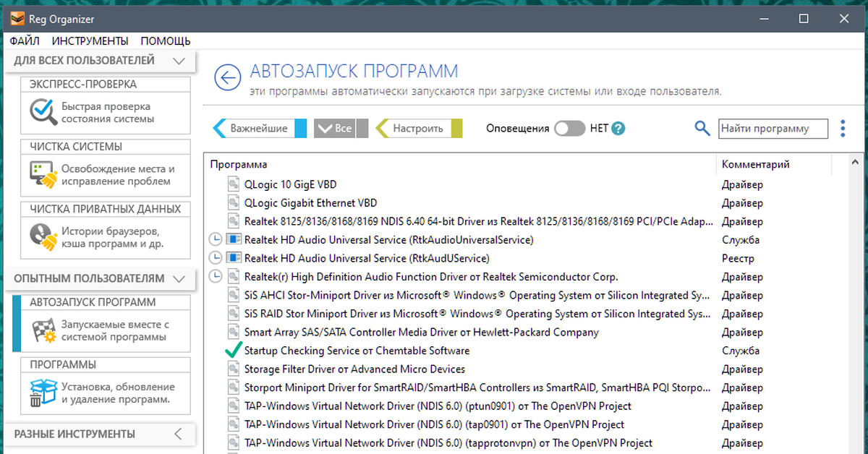
Task: Click the list scrollbar up arrow
Action: click(856, 163)
